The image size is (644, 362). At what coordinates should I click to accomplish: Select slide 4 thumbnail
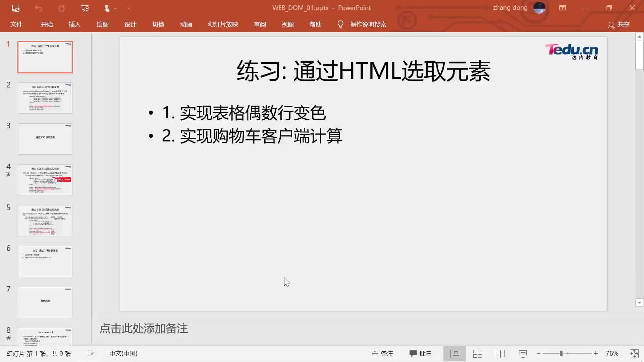tap(45, 180)
